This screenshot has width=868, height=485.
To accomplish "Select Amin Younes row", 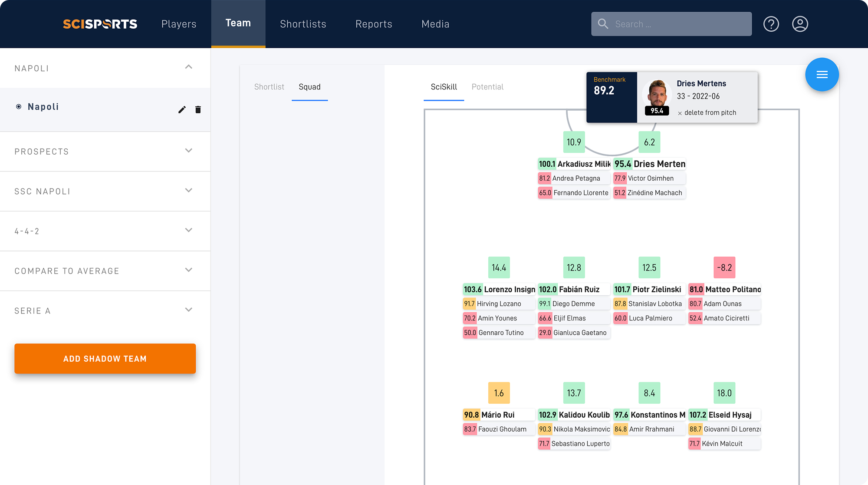I will click(x=499, y=318).
